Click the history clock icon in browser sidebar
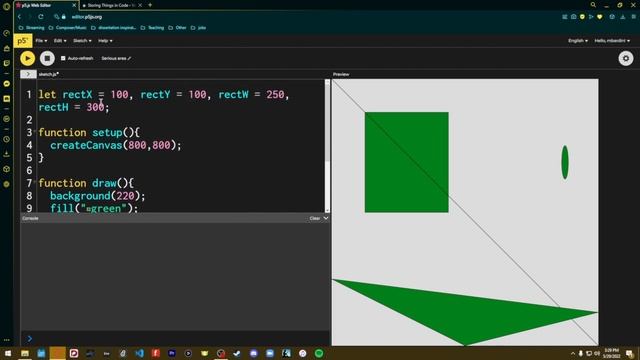 7,139
